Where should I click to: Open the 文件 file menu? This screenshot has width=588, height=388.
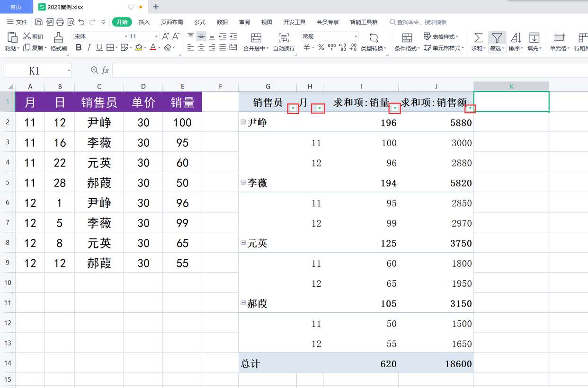click(17, 22)
